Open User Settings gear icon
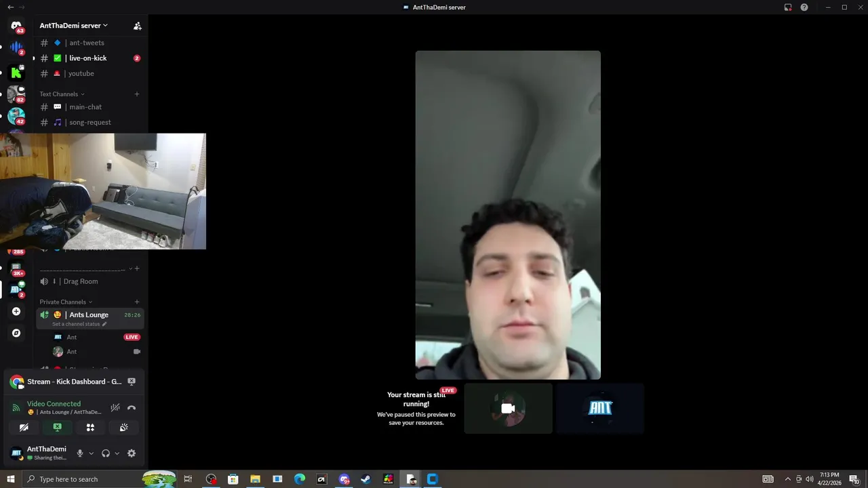Screen dimensions: 868x488 [132, 453]
